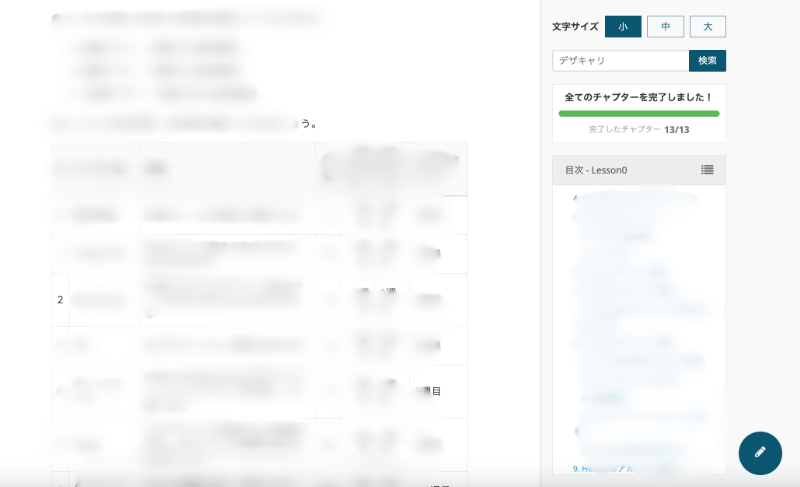Click the green chapter progress bar
The image size is (800, 487).
[638, 114]
